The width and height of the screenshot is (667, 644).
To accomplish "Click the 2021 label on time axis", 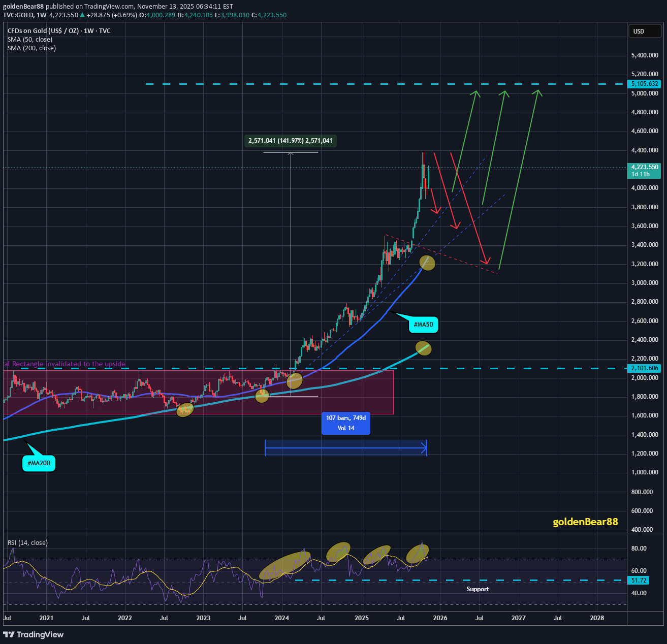I will tap(46, 618).
